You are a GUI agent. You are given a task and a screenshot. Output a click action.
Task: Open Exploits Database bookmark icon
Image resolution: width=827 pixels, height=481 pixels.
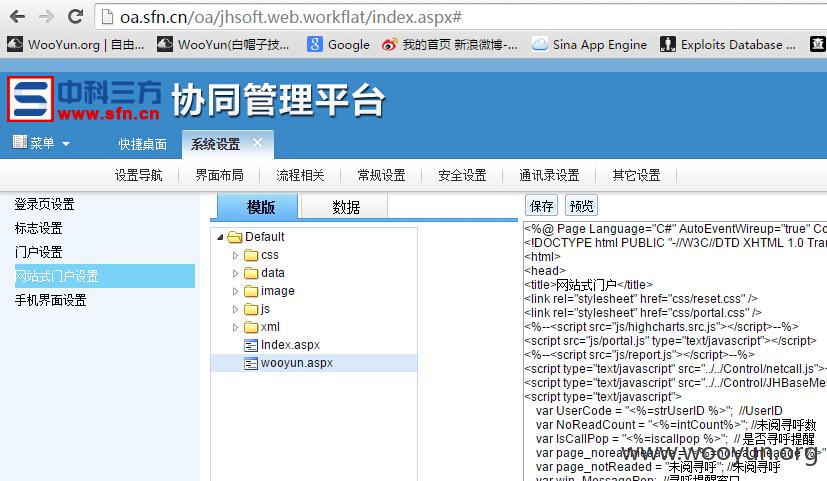pos(668,44)
